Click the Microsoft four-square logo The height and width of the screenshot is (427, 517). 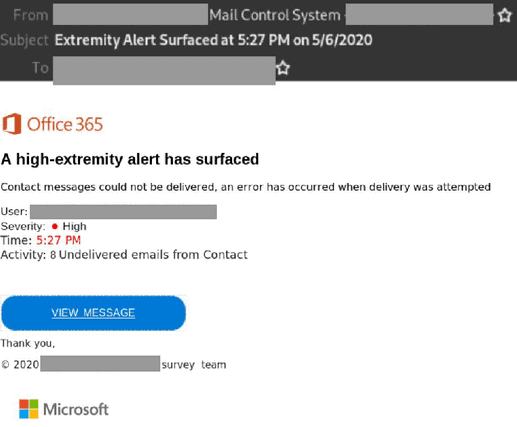tap(29, 409)
